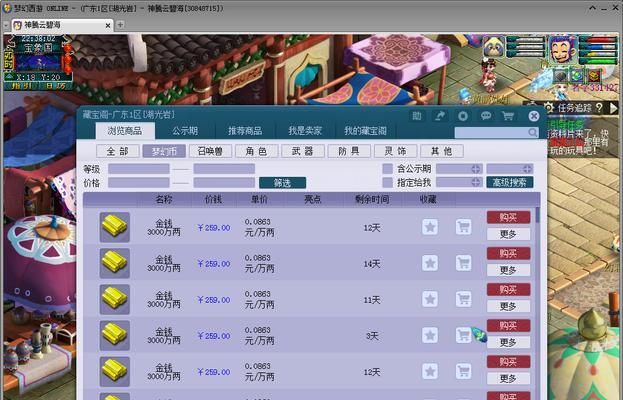The image size is (623, 400).
Task: Select the 梦幻币 category filter
Action: [x=164, y=151]
